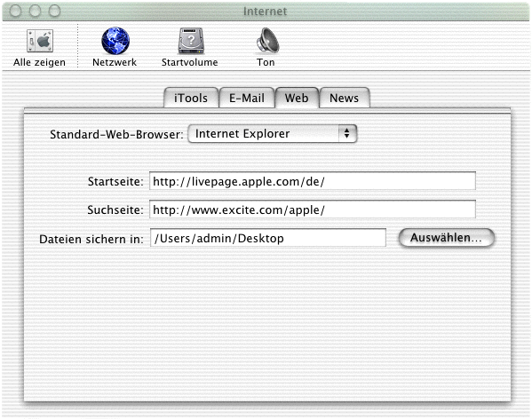Screen dimensions: 532x419
Task: Click the Netzwerk label in toolbar
Action: click(x=115, y=62)
